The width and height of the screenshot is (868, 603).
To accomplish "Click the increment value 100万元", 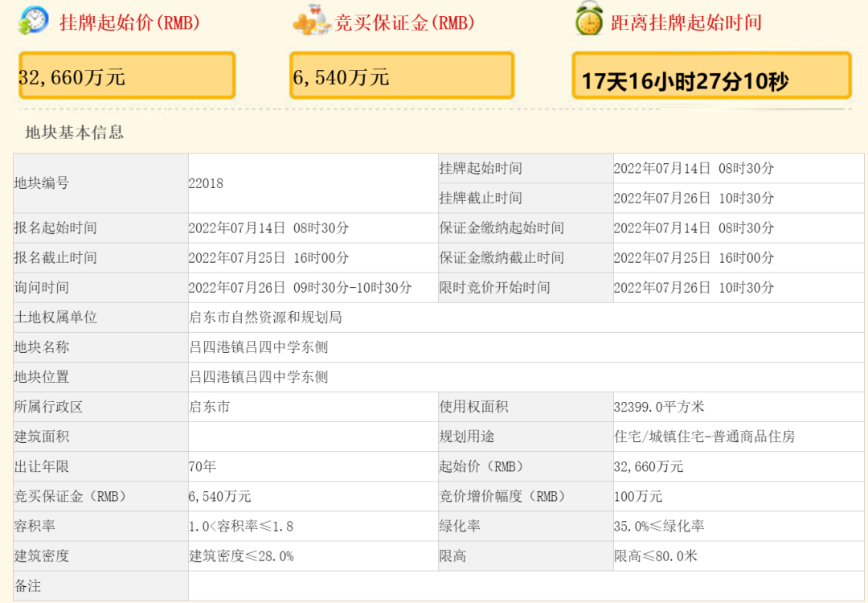I will pyautogui.click(x=638, y=497).
